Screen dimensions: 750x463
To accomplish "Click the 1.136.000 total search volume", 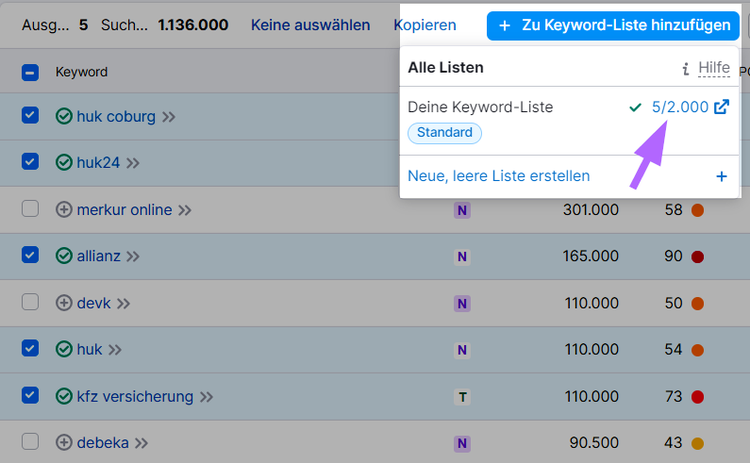I will click(x=193, y=25).
